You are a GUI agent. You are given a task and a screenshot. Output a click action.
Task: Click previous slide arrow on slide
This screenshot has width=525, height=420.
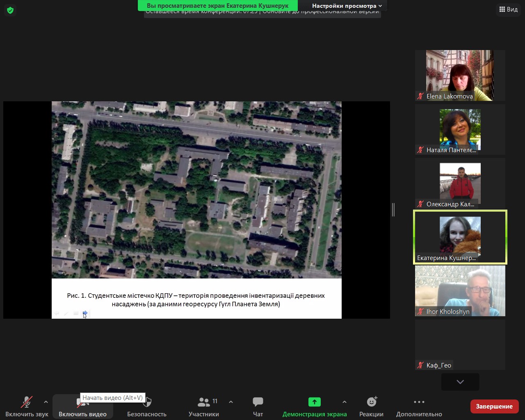pyautogui.click(x=57, y=313)
